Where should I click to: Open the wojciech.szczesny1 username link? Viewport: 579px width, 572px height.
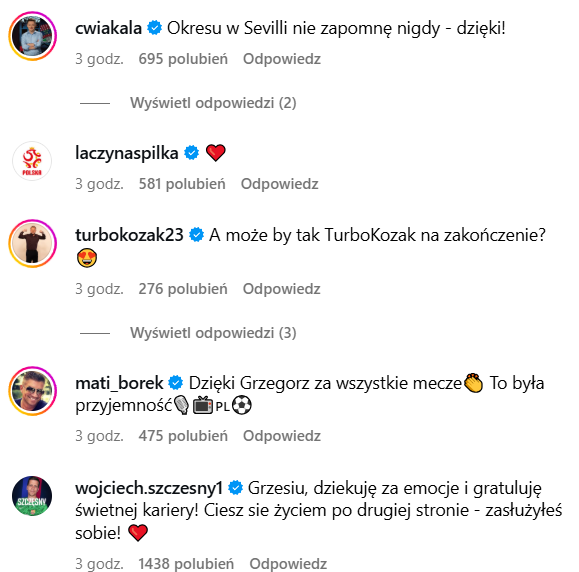coord(149,488)
